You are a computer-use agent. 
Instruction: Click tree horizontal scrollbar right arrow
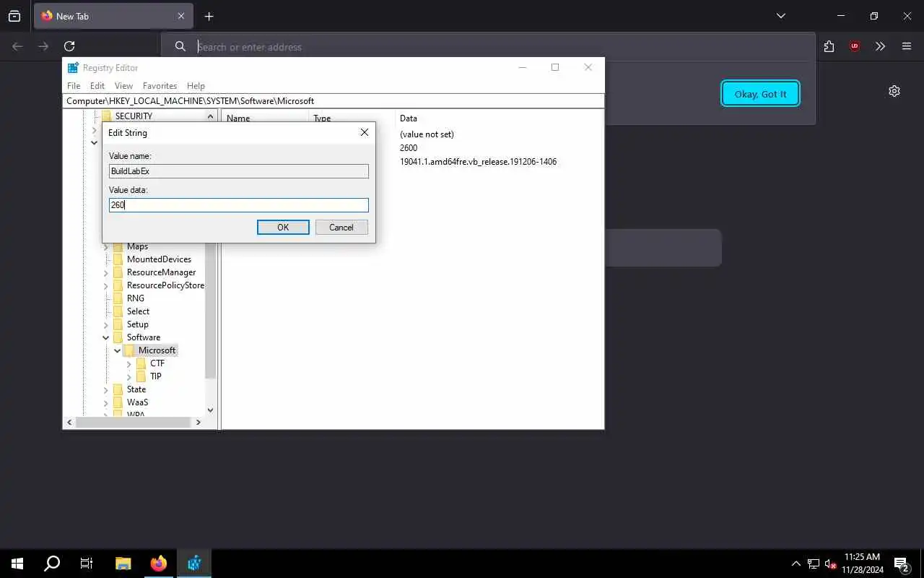point(199,422)
